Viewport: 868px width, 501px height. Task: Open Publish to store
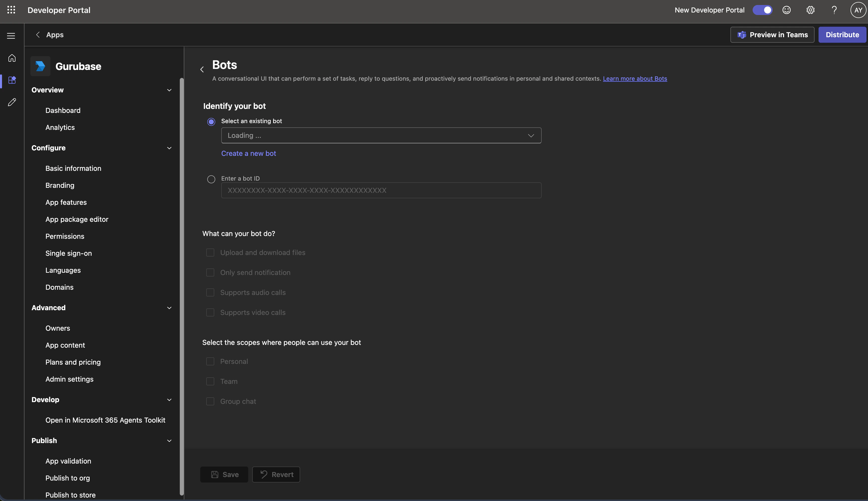[70, 495]
